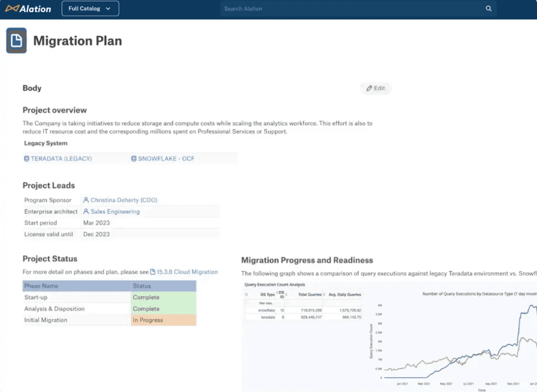Click the Analysis & Disposition row
537x392 pixels.
[109, 309]
